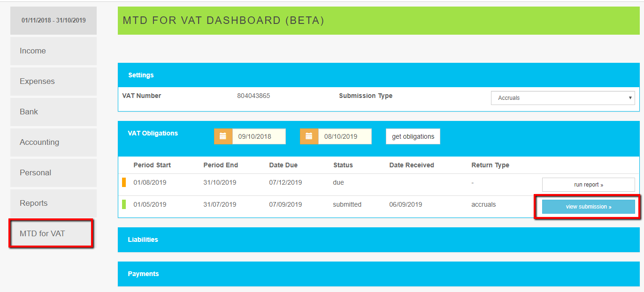
Task: Click view submission for the submitted period
Action: click(x=589, y=207)
